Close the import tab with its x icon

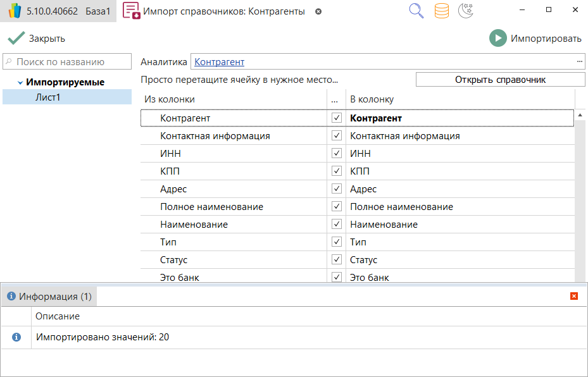(318, 11)
